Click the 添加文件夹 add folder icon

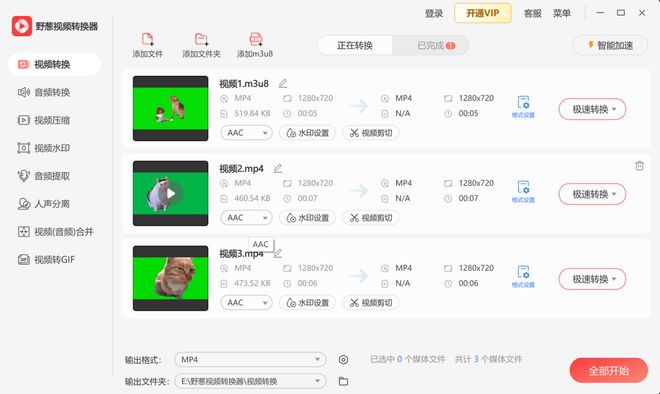(201, 40)
